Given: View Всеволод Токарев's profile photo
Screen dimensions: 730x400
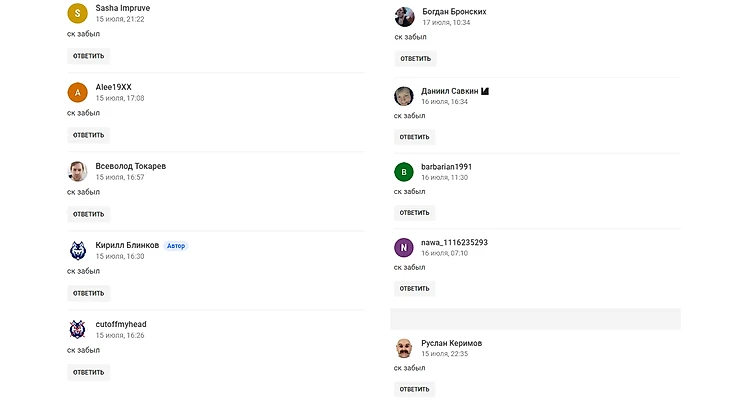Looking at the screenshot, I should click(77, 171).
